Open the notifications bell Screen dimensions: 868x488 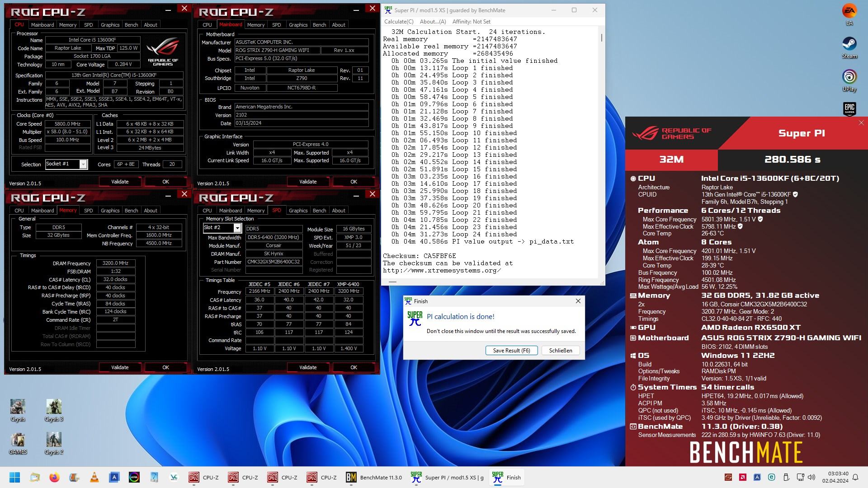(855, 477)
